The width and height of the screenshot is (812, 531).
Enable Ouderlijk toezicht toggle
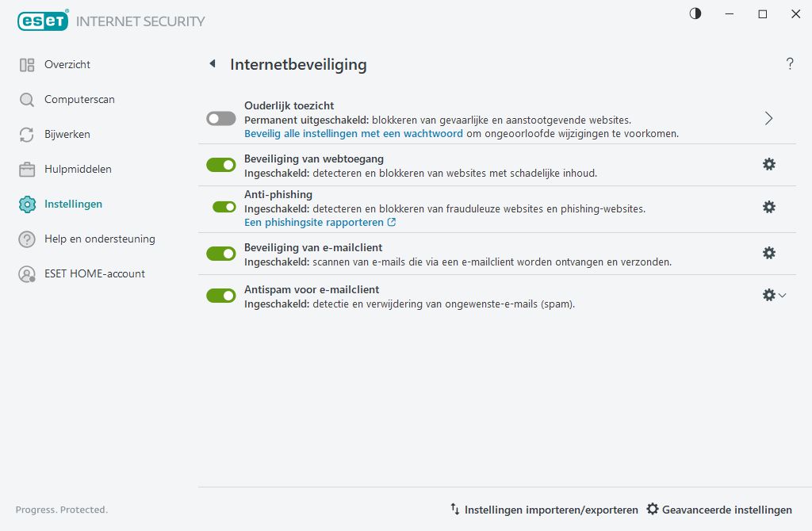221,117
